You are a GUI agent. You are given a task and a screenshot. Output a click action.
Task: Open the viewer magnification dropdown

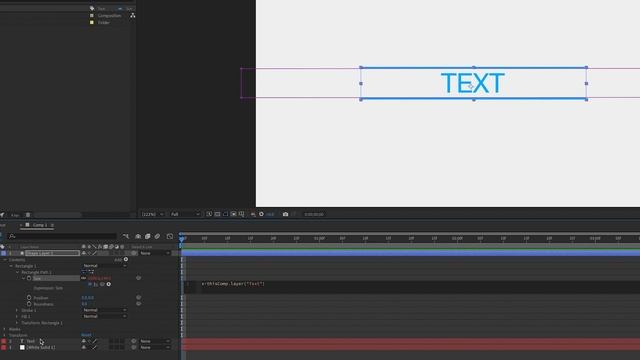(153, 214)
